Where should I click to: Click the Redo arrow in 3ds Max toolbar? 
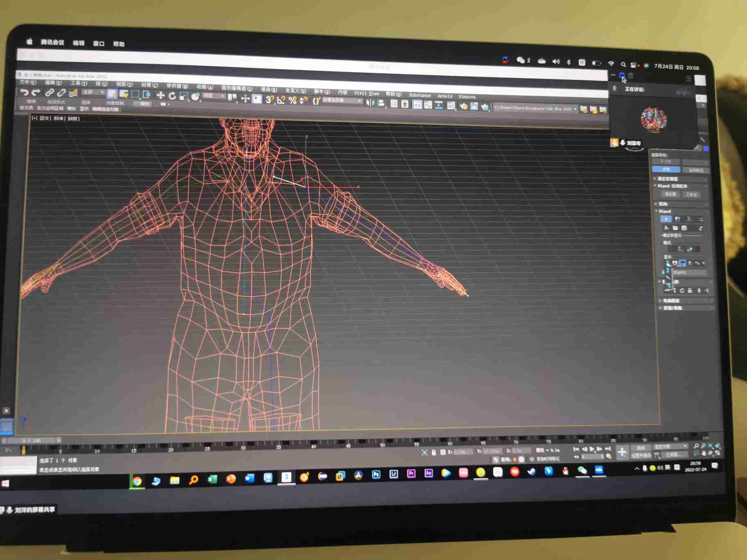click(36, 93)
